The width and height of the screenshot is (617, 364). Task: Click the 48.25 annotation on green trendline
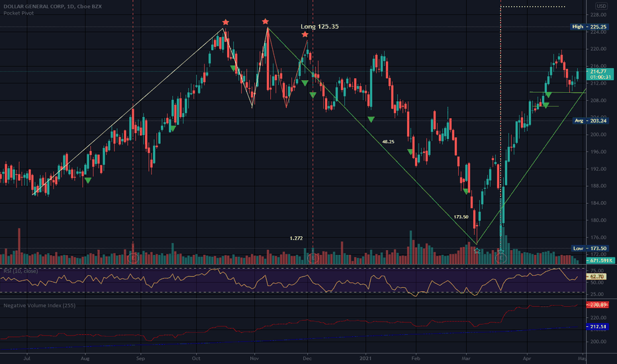pyautogui.click(x=388, y=142)
